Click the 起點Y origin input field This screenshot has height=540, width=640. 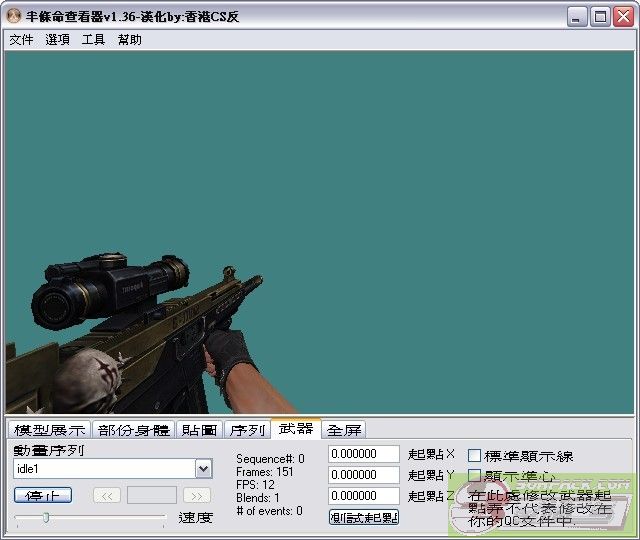pyautogui.click(x=364, y=475)
